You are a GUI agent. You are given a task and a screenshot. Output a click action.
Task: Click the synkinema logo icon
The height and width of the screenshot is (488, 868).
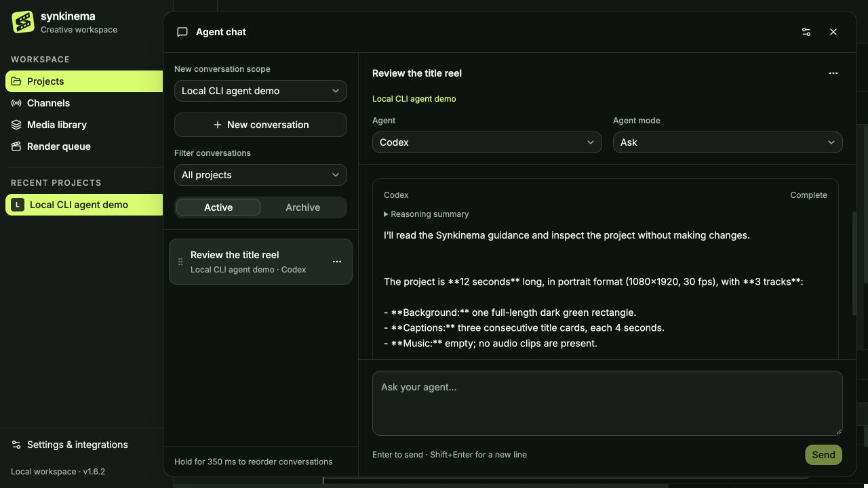tap(23, 22)
